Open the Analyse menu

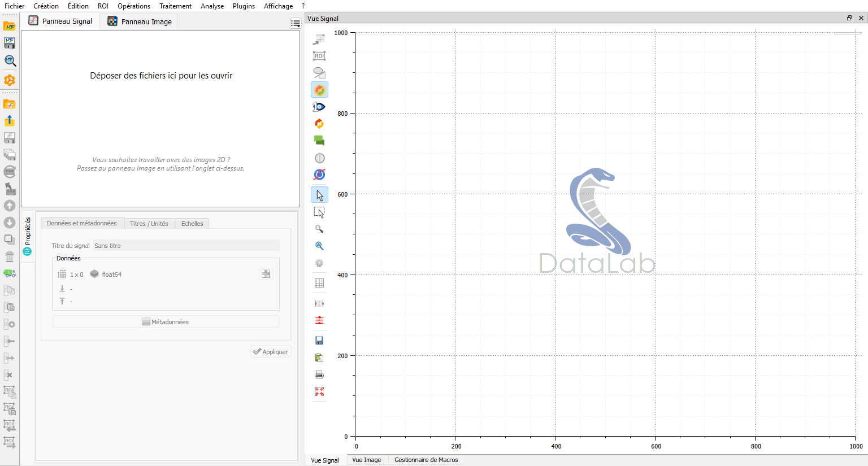212,6
